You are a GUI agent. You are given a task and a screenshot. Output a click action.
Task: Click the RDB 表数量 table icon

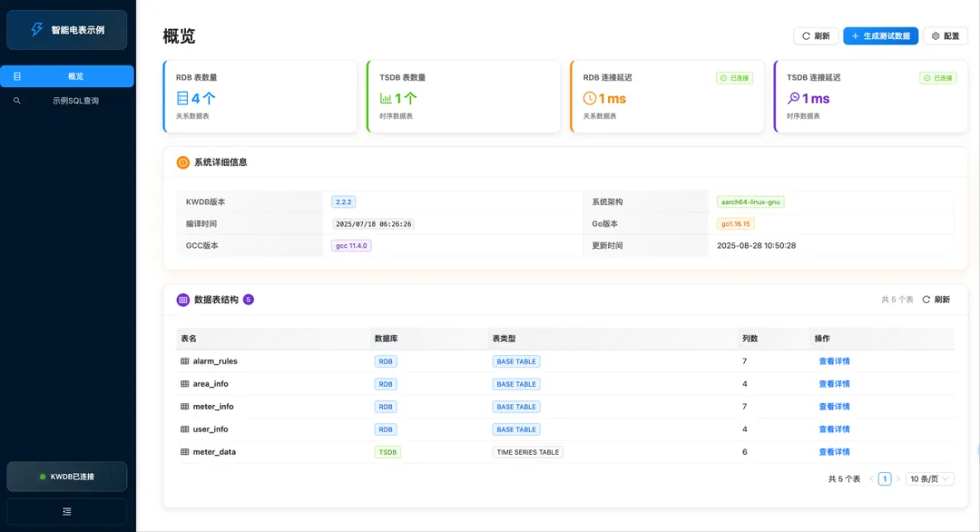pyautogui.click(x=182, y=98)
